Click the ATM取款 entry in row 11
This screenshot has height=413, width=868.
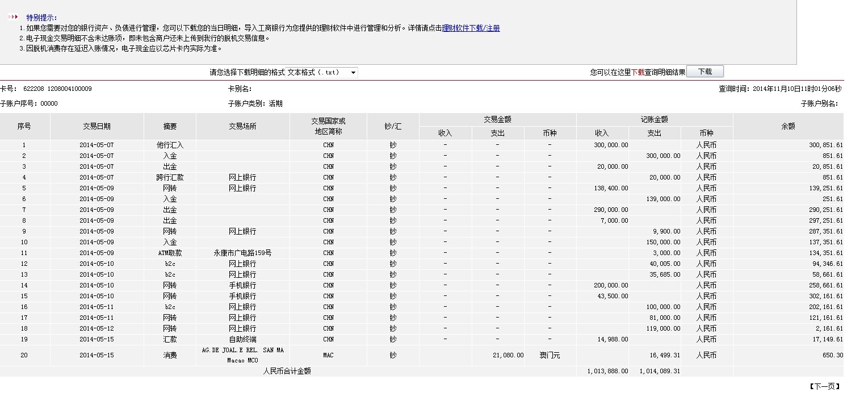coord(170,253)
